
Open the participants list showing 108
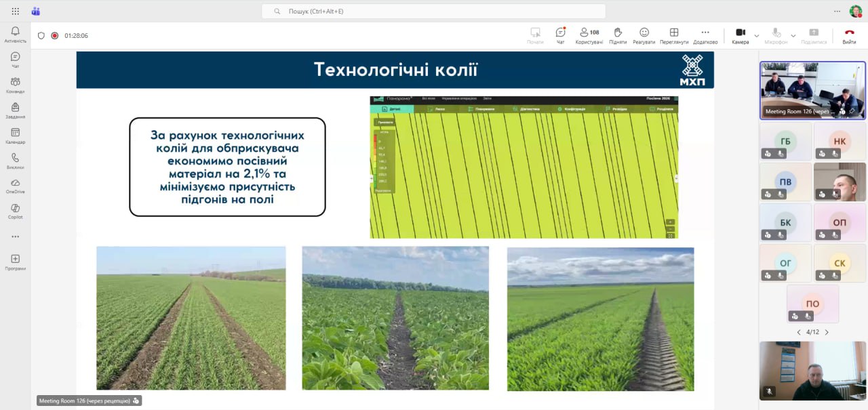[x=589, y=35]
